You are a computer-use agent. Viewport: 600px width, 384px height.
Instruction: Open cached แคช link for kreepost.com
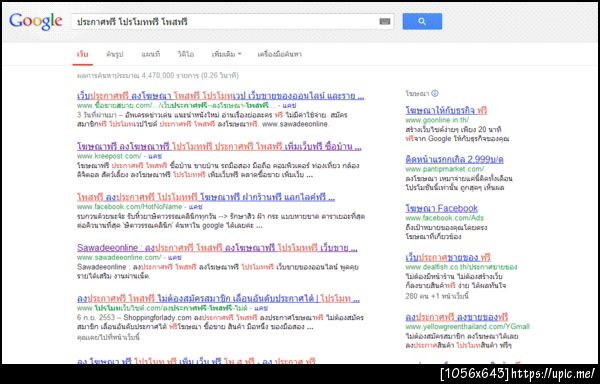point(155,156)
